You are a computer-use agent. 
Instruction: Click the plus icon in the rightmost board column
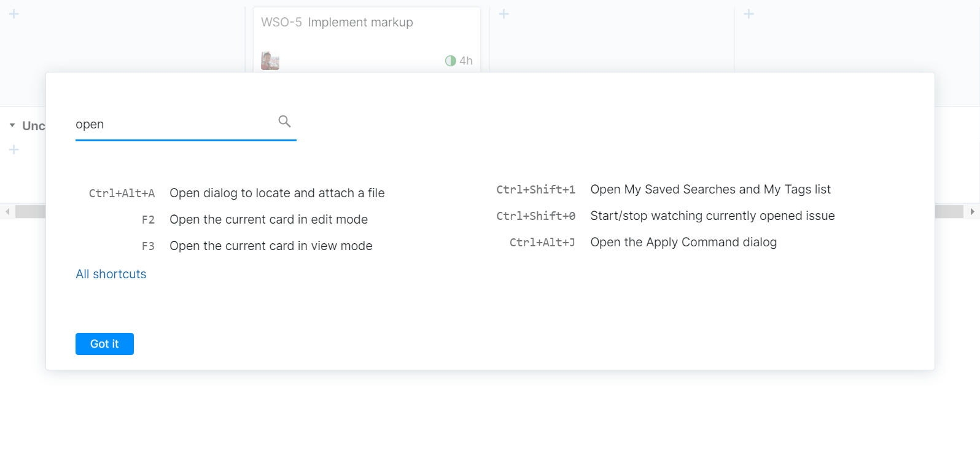(x=749, y=14)
